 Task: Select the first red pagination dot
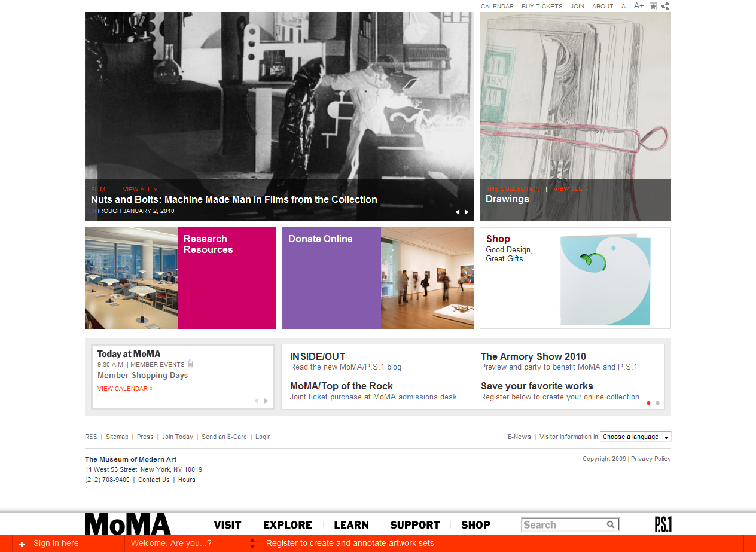648,403
